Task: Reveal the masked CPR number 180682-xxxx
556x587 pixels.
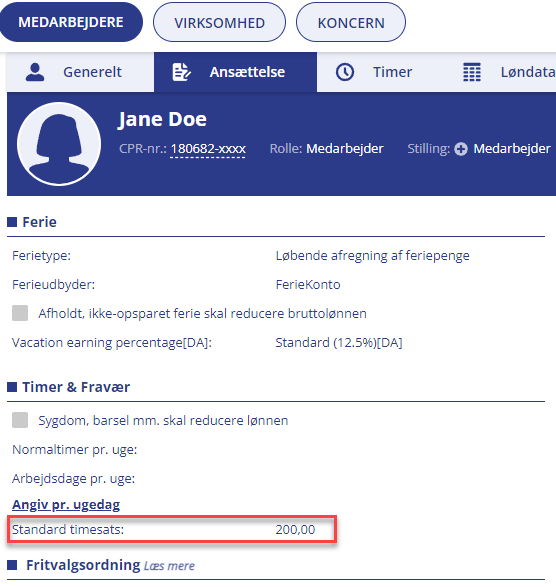Action: 208,149
